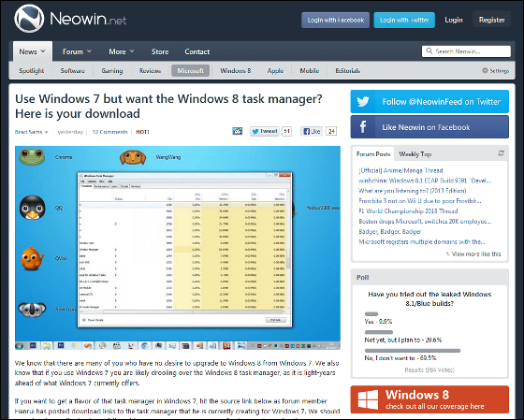Viewport: 524px width, 420px height.
Task: Open What are you listening to thread
Action: pos(412,191)
